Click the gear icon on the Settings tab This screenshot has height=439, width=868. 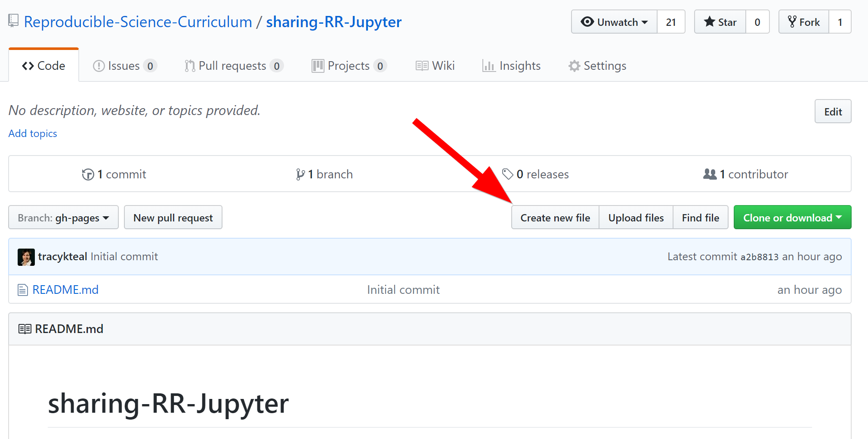(574, 66)
